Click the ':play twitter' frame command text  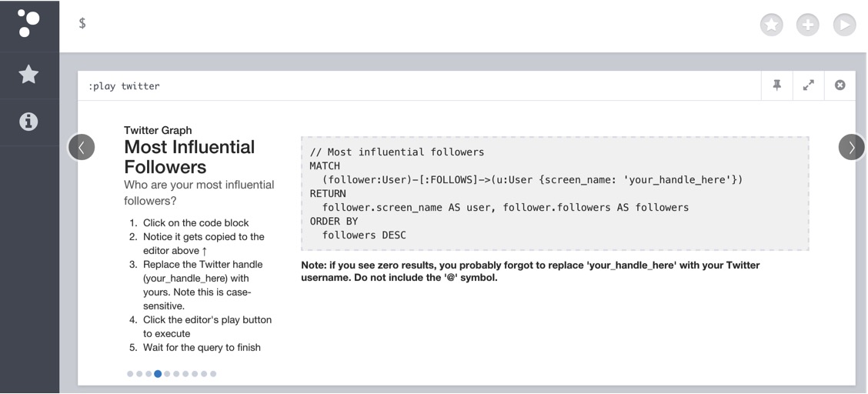(124, 86)
